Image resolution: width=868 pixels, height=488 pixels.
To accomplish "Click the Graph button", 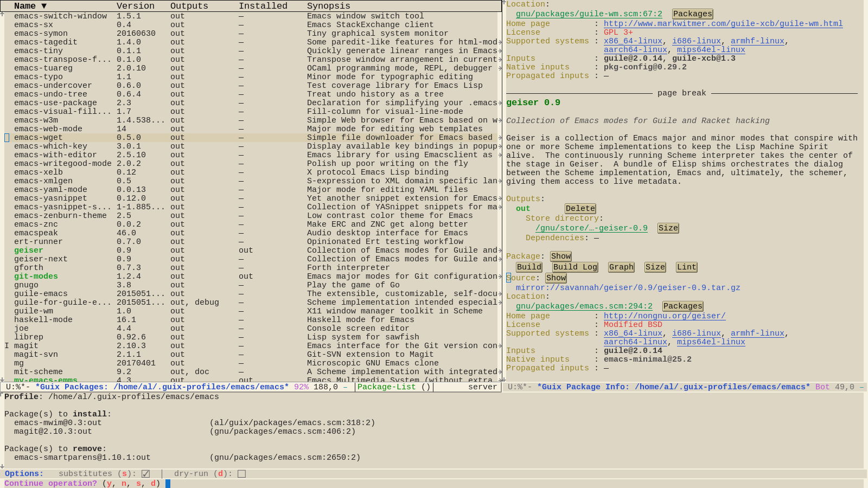I will click(621, 267).
